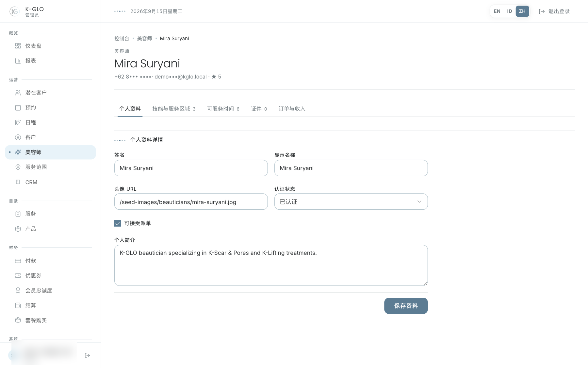Viewport: 588px width, 368px height.
Task: Open 潜在客户 leads icon
Action: (x=18, y=93)
